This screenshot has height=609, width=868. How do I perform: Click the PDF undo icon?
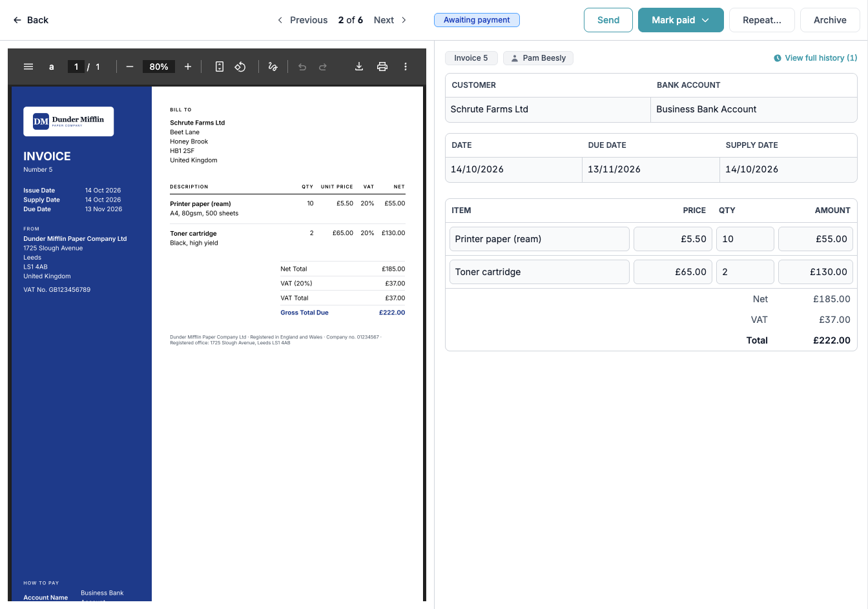[302, 67]
